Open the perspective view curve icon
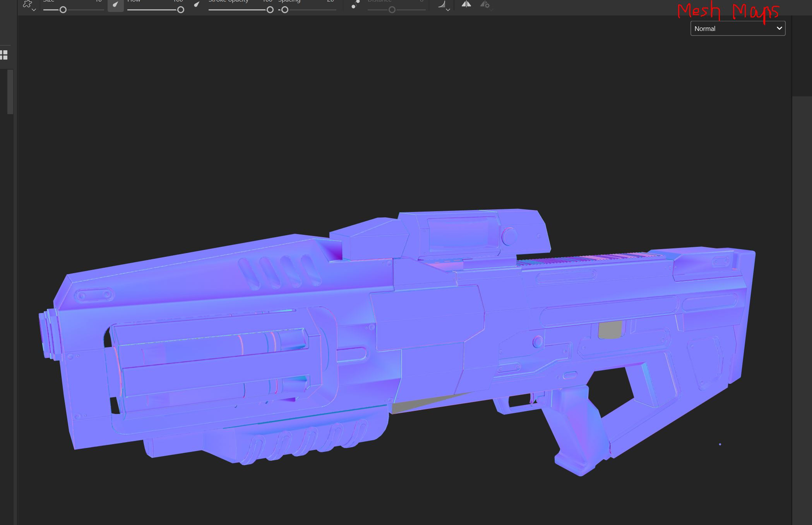Image resolution: width=812 pixels, height=525 pixels. click(442, 4)
